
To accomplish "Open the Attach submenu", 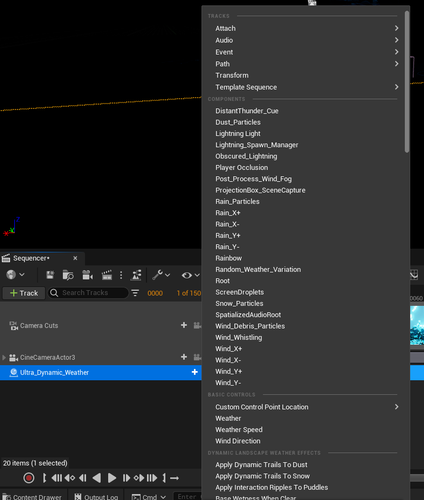I will 305,28.
